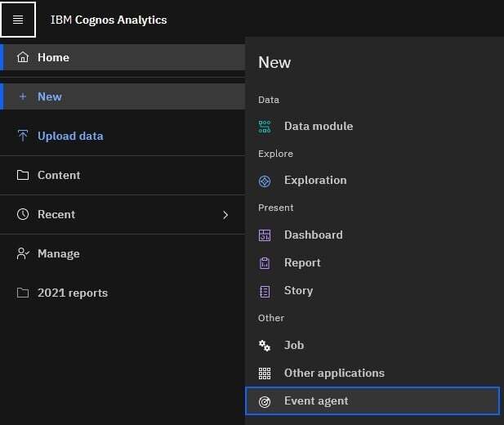This screenshot has height=425, width=504.
Task: Click the Explore section label
Action: (x=275, y=154)
